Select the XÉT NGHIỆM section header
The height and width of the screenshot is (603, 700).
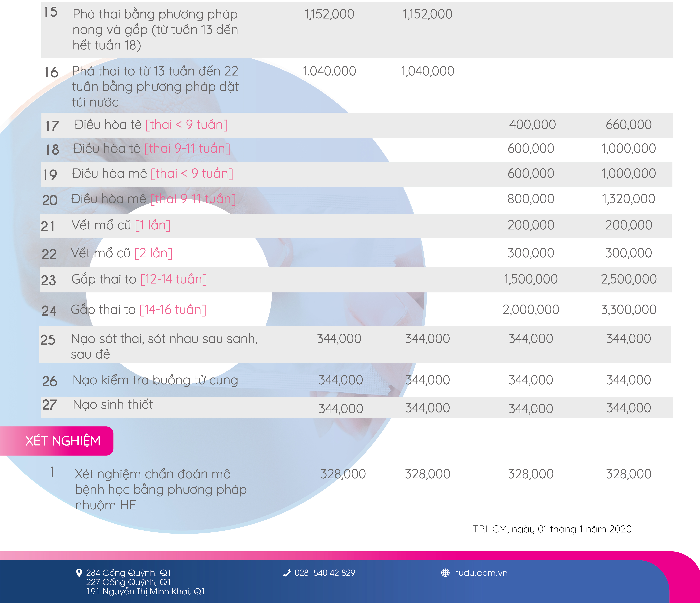coord(57,441)
